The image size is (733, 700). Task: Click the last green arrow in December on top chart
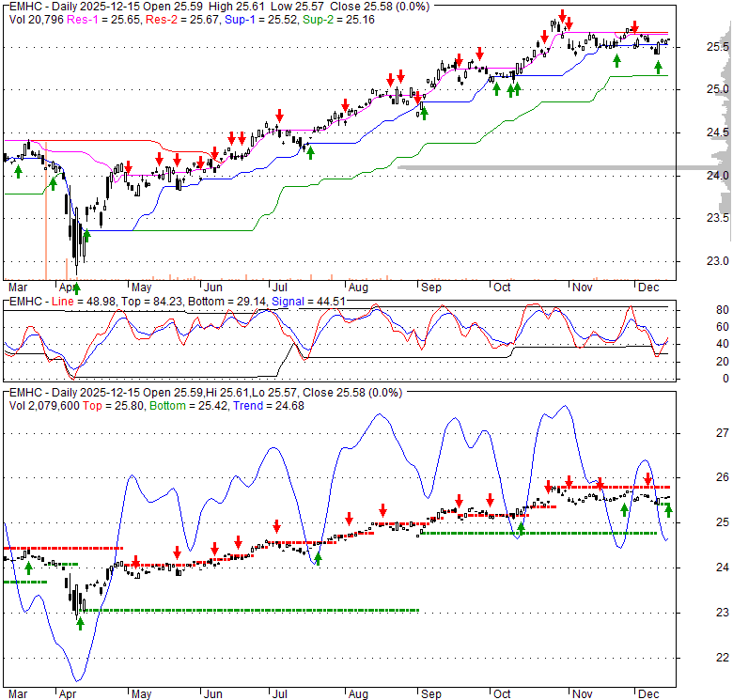[x=658, y=67]
